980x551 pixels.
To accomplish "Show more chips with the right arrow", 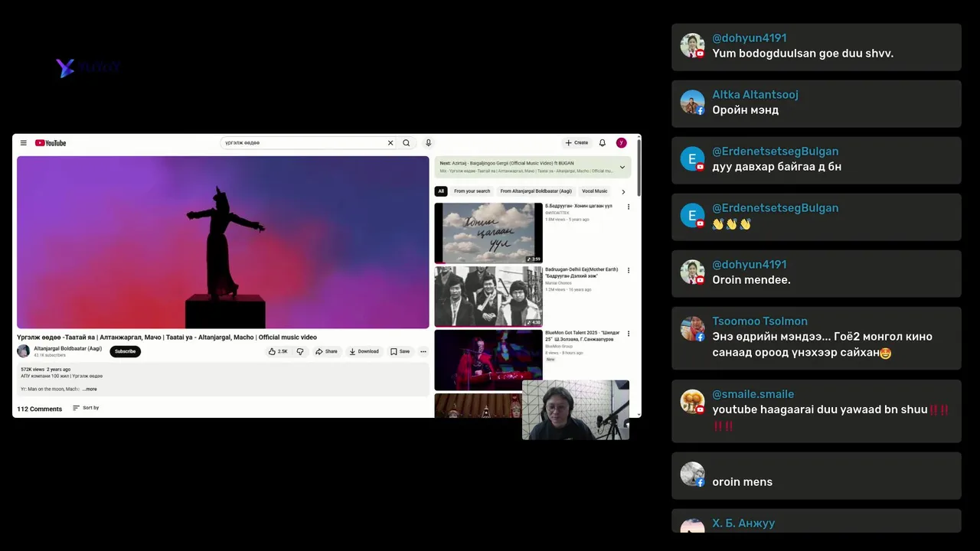I will point(623,191).
